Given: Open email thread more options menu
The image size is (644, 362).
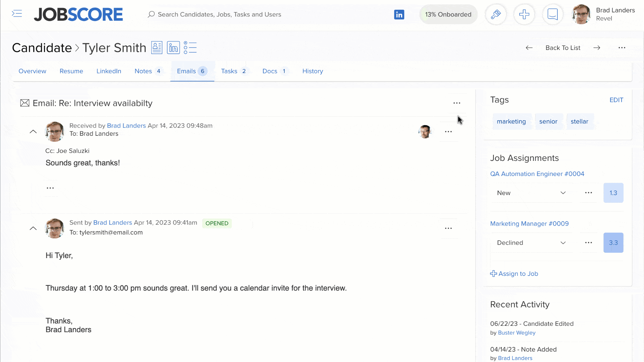Looking at the screenshot, I should (457, 103).
